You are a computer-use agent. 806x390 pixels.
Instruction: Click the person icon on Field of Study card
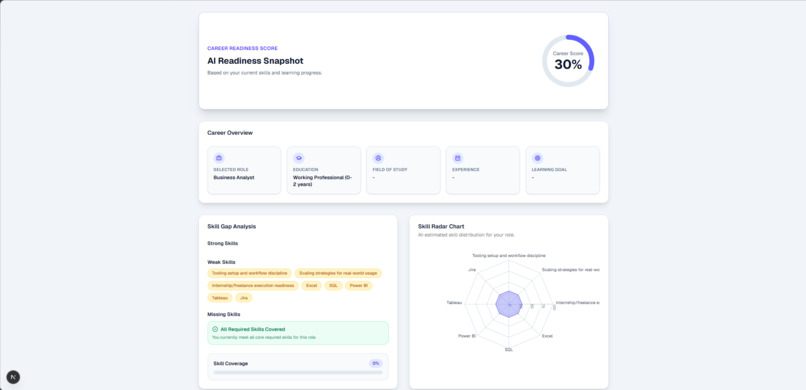tap(378, 158)
